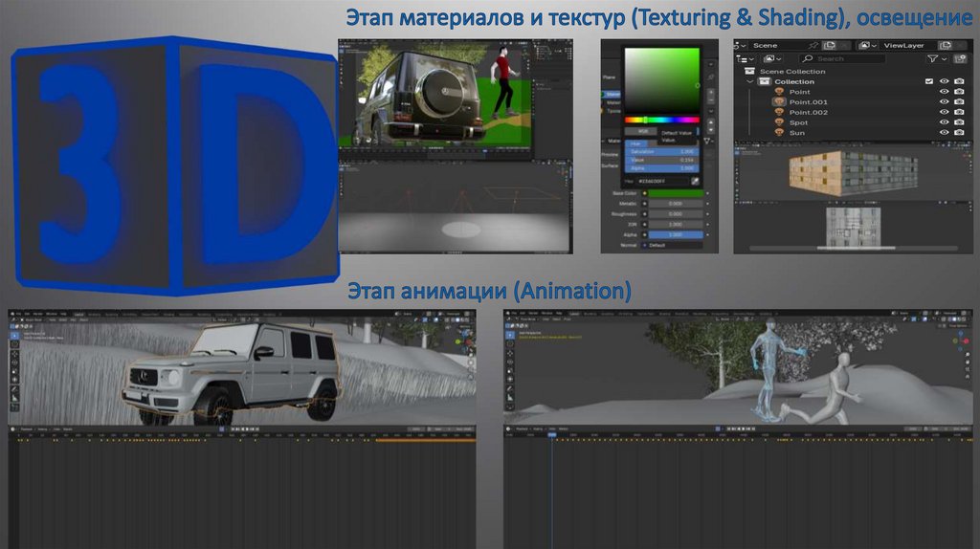Open the Help menu in the right animation window
Image resolution: width=980 pixels, height=549 pixels.
point(559,314)
